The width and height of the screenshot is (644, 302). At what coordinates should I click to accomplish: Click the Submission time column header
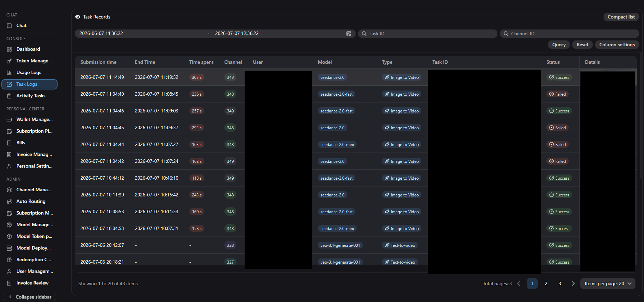98,62
